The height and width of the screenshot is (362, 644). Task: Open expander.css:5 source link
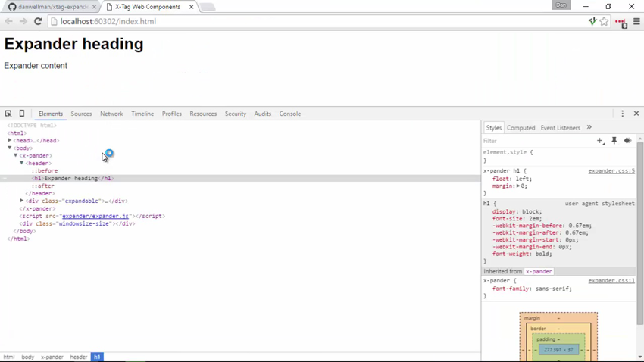pyautogui.click(x=611, y=170)
